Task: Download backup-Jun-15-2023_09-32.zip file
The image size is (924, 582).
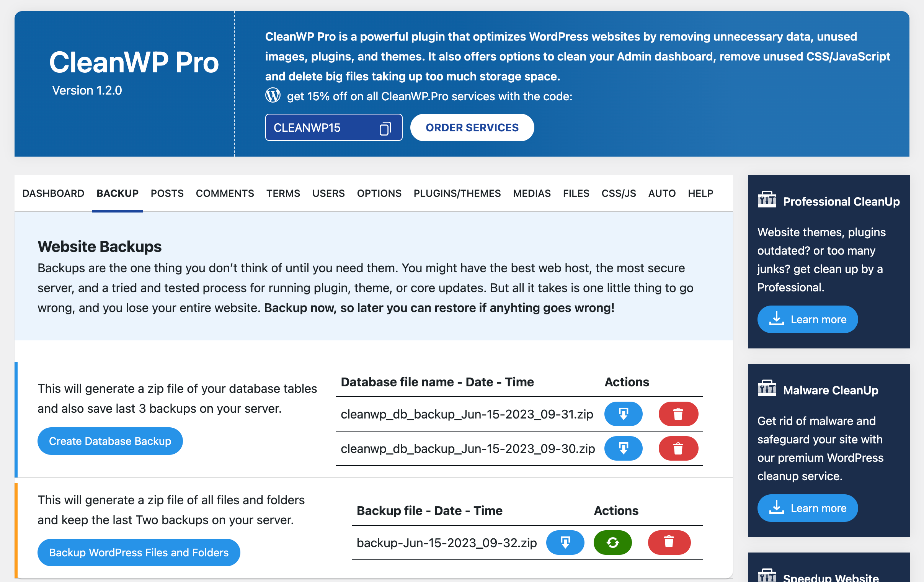Action: point(565,543)
